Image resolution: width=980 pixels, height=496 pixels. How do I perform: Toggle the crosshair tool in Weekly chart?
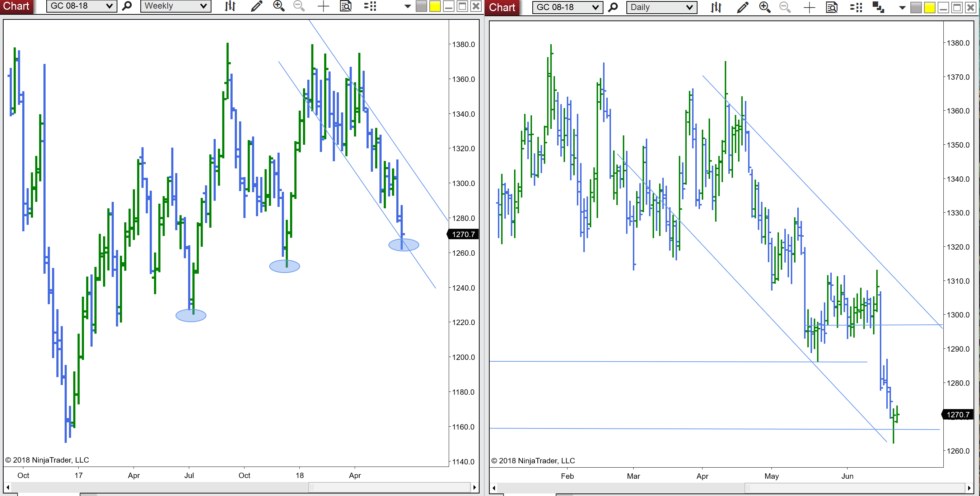(x=323, y=6)
